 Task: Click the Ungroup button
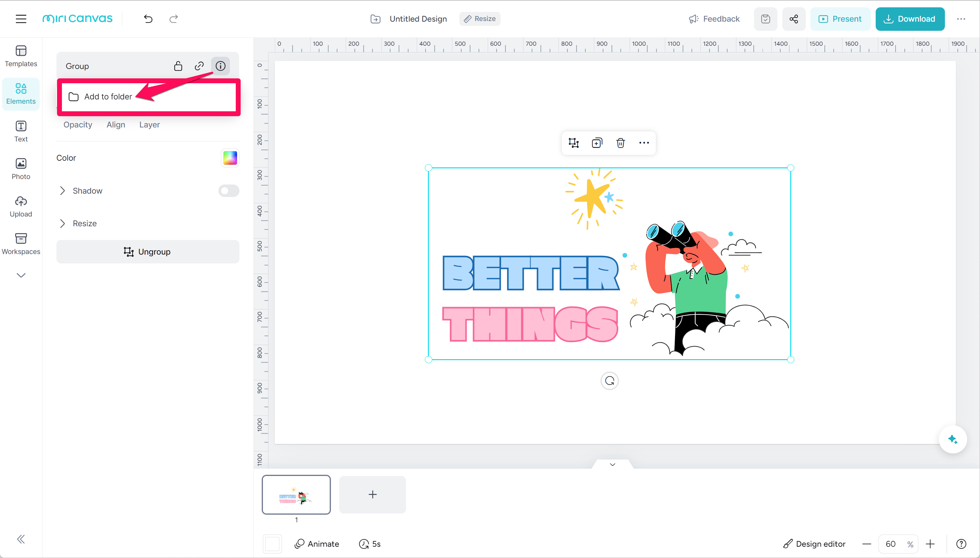[148, 252]
